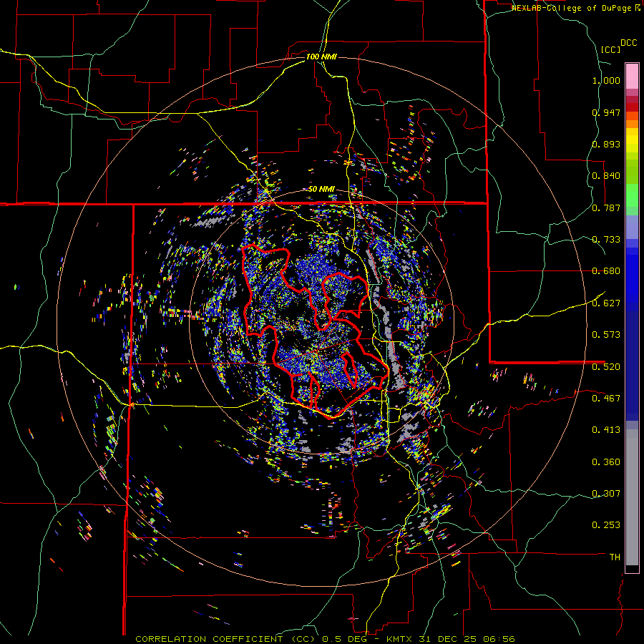
Task: Click the [CC] legend heading
Action: pyautogui.click(x=610, y=49)
